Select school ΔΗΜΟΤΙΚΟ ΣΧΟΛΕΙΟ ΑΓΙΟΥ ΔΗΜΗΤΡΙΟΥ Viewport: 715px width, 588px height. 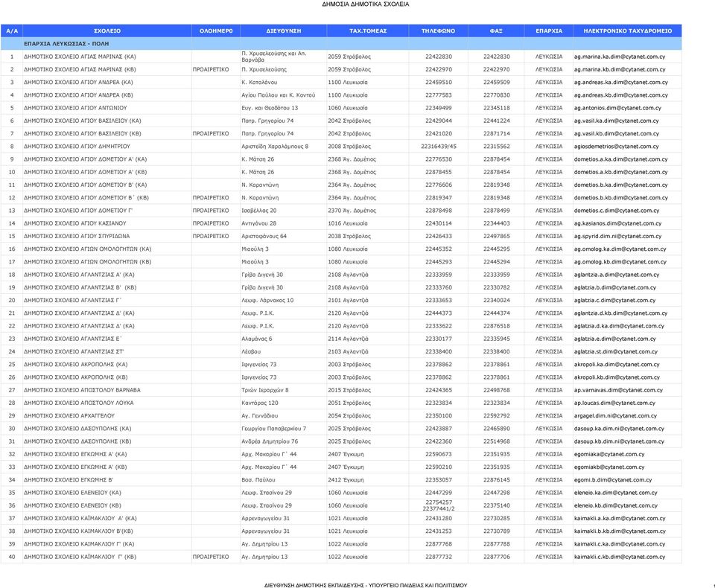[77, 147]
